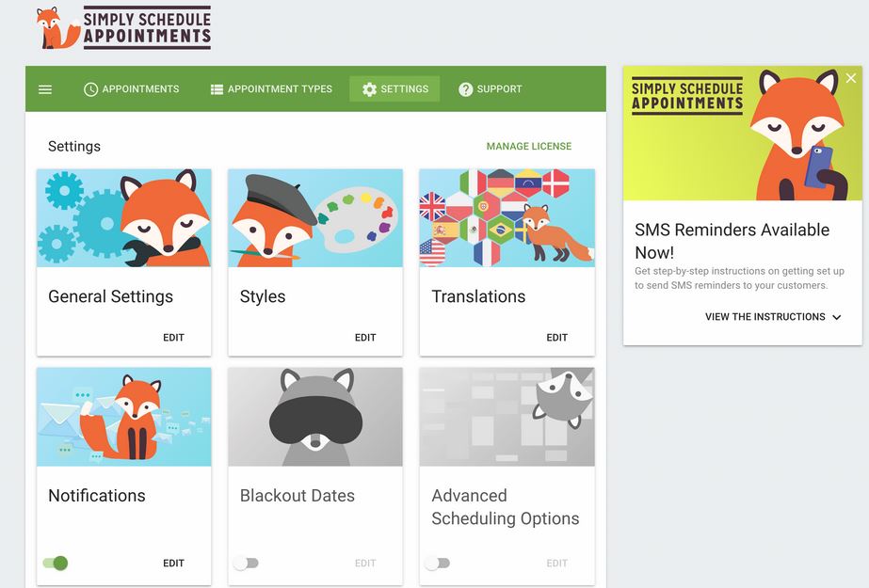
Task: Disable the Notifications toggle
Action: (x=56, y=564)
